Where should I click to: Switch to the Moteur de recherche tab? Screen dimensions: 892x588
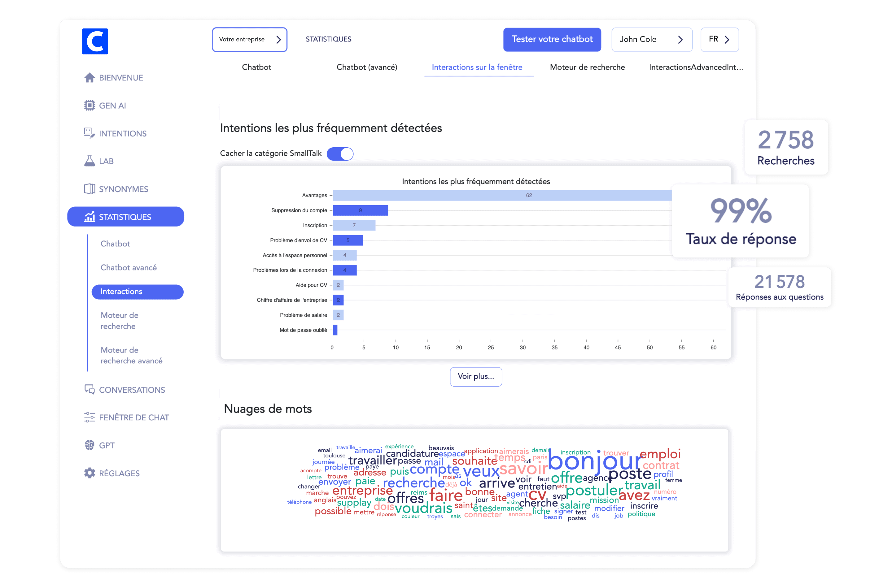[587, 67]
